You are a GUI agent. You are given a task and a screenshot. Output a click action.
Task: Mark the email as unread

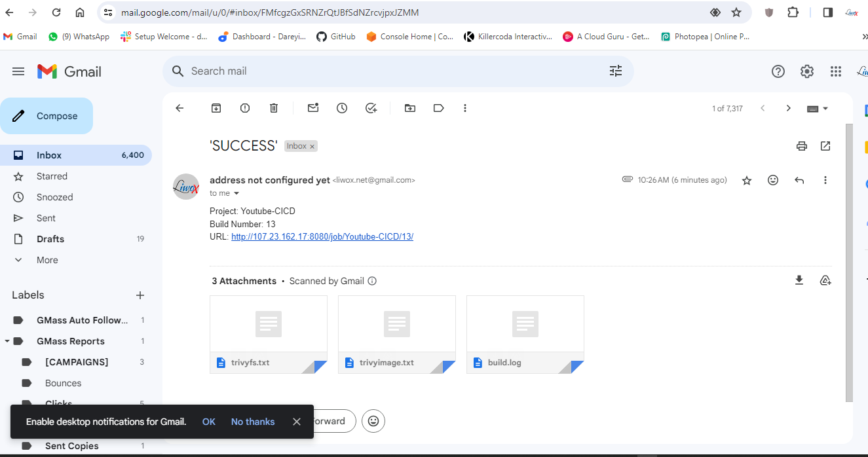coord(313,108)
